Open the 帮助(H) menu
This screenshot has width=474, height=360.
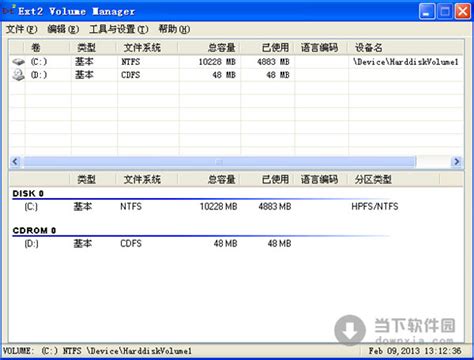click(x=174, y=29)
